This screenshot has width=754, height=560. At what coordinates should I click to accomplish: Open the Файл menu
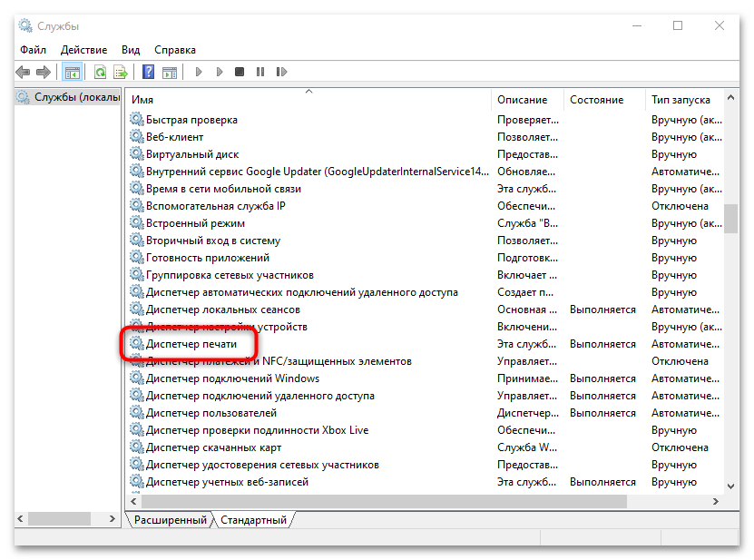coord(33,50)
